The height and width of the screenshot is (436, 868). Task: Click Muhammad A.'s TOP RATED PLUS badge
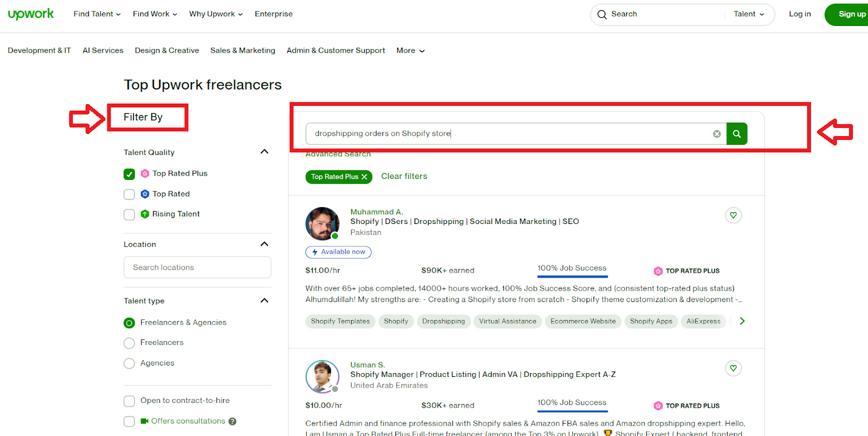coord(687,271)
